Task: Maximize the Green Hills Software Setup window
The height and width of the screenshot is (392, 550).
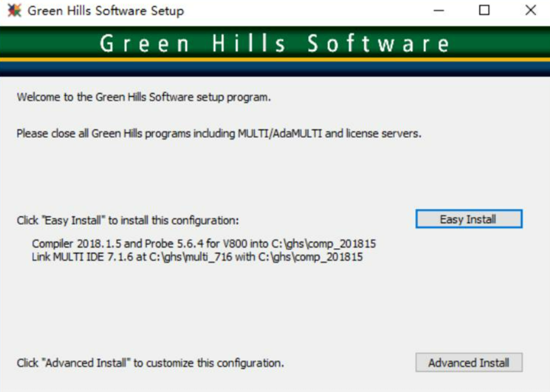Action: pos(484,10)
